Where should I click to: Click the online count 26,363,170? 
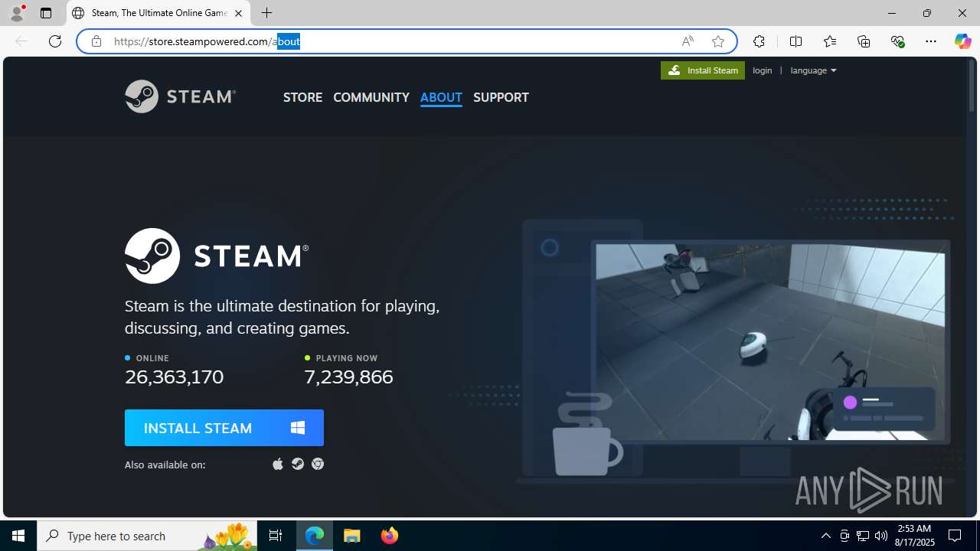[175, 377]
